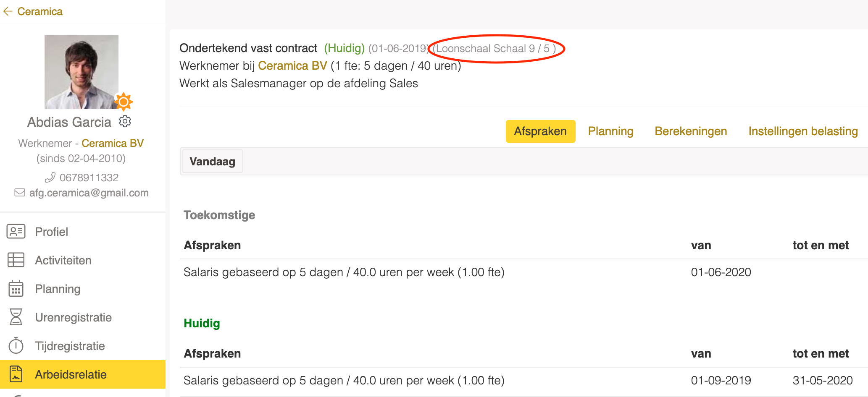Image resolution: width=868 pixels, height=397 pixels.
Task: Open the settings gear beside Abdias Garcia
Action: point(125,121)
